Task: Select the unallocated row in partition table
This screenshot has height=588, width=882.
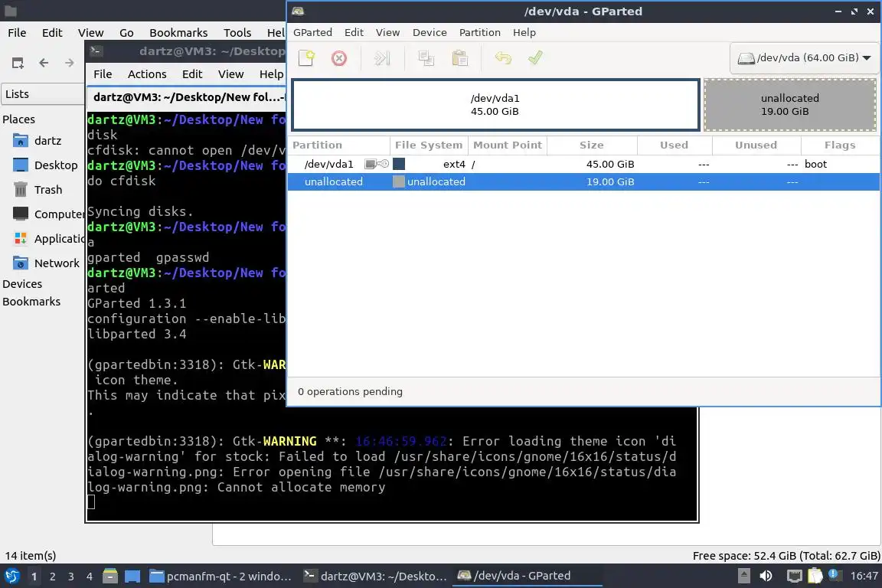Action: click(x=583, y=181)
